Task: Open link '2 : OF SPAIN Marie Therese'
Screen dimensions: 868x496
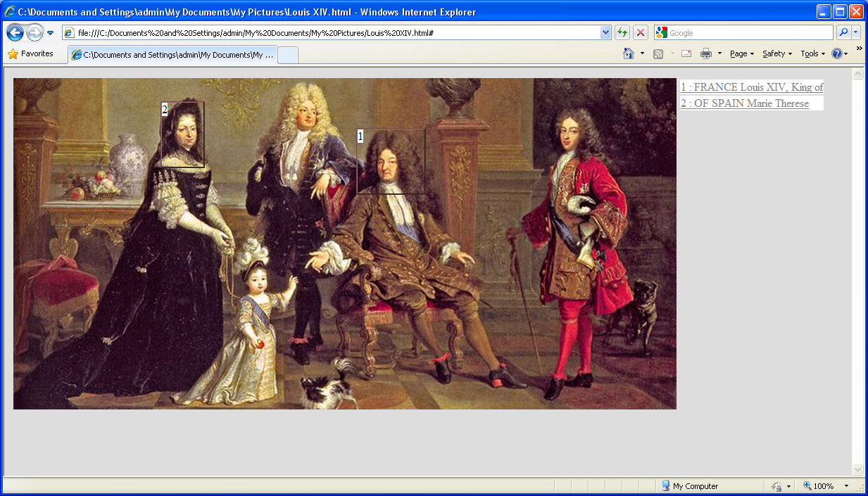Action: pos(745,103)
